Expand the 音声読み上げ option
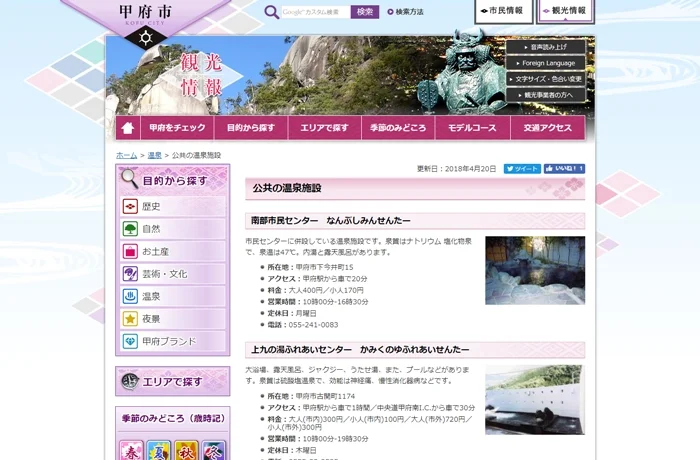This screenshot has width=700, height=460. pyautogui.click(x=545, y=47)
